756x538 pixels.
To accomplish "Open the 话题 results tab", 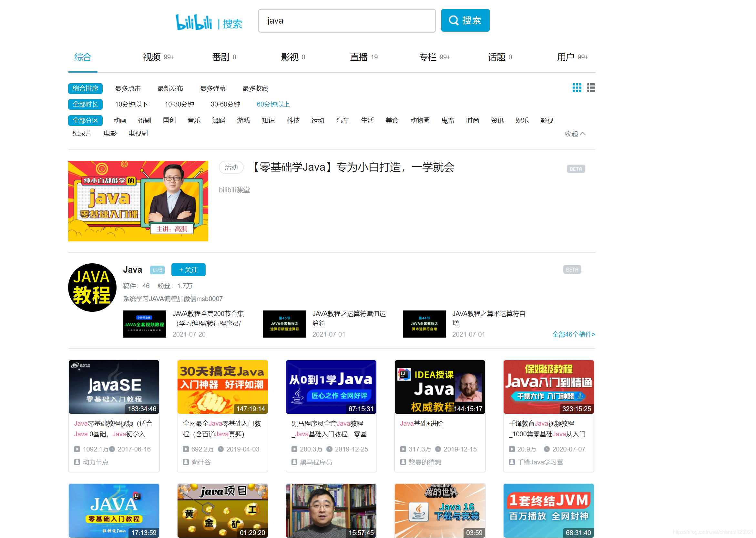I will pos(500,57).
